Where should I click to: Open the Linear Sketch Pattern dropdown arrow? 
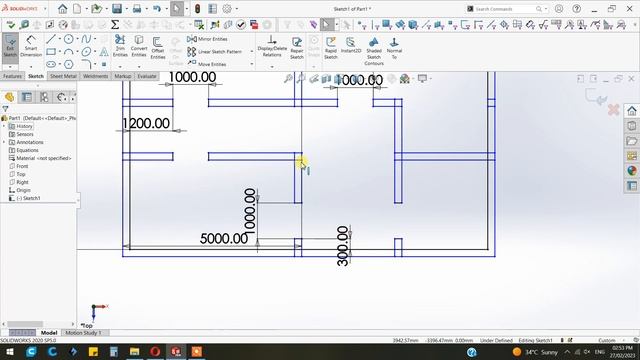pyautogui.click(x=251, y=52)
